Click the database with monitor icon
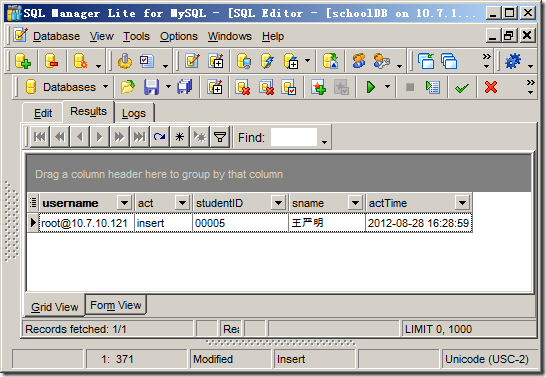 click(x=244, y=61)
